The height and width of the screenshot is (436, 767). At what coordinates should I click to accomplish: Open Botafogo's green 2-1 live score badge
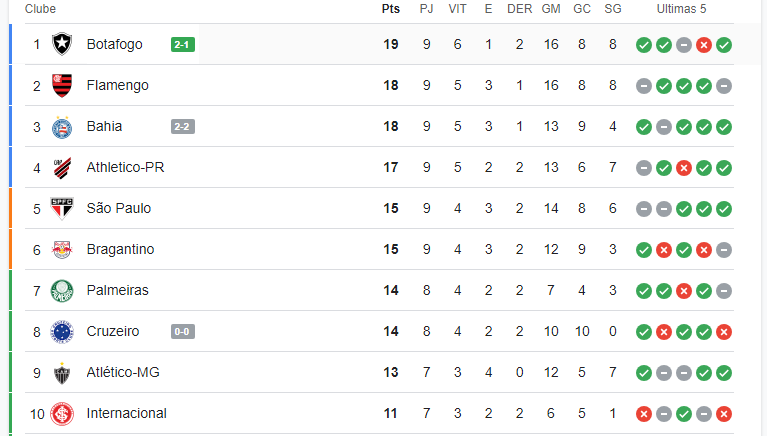coord(183,45)
